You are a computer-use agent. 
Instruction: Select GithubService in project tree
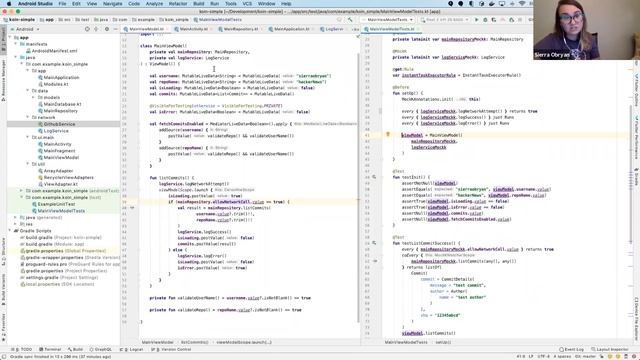[x=59, y=124]
